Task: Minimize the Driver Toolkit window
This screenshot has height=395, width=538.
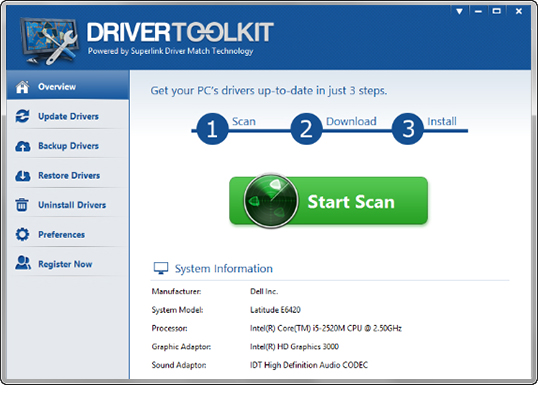Action: point(478,12)
